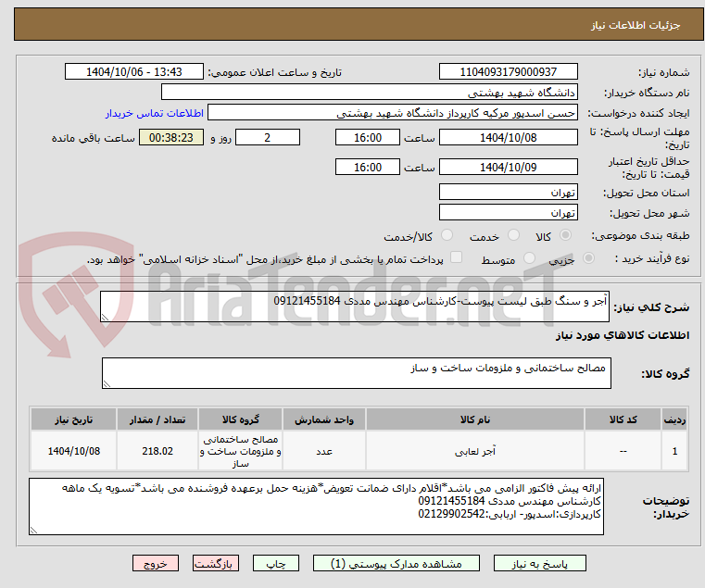
Task: Open اطلاعات تماس خریدار link
Action: click(x=155, y=113)
